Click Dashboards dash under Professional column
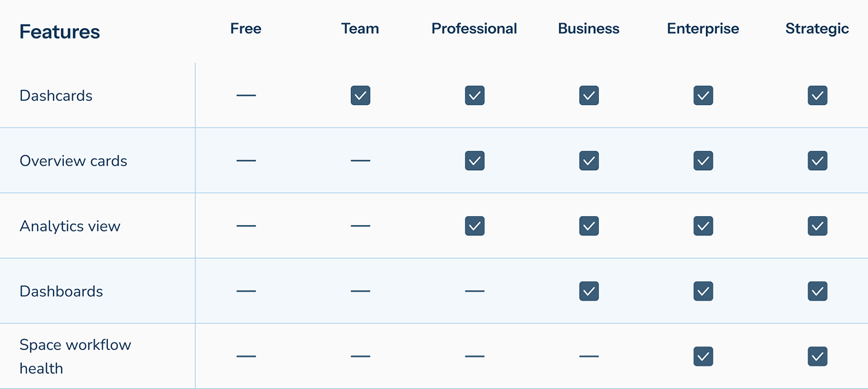This screenshot has height=389, width=868. pos(475,291)
